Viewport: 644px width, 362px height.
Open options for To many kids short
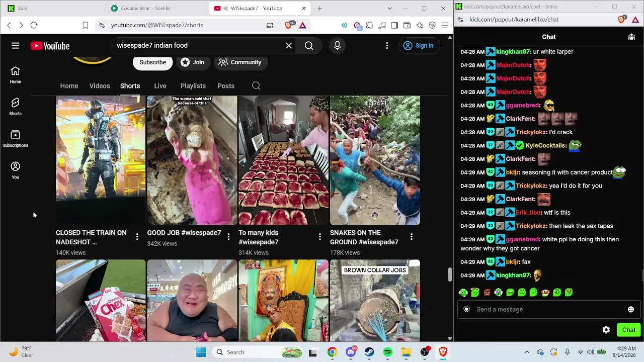(x=320, y=236)
